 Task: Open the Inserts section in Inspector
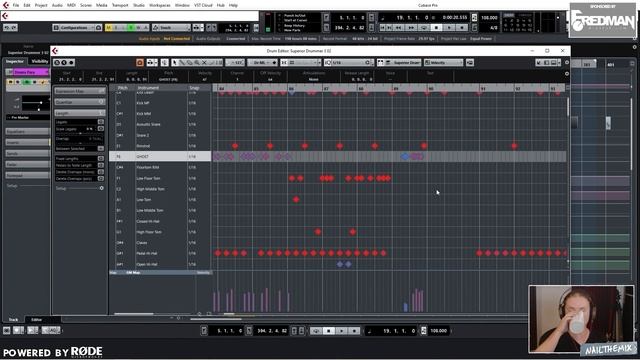click(x=27, y=142)
